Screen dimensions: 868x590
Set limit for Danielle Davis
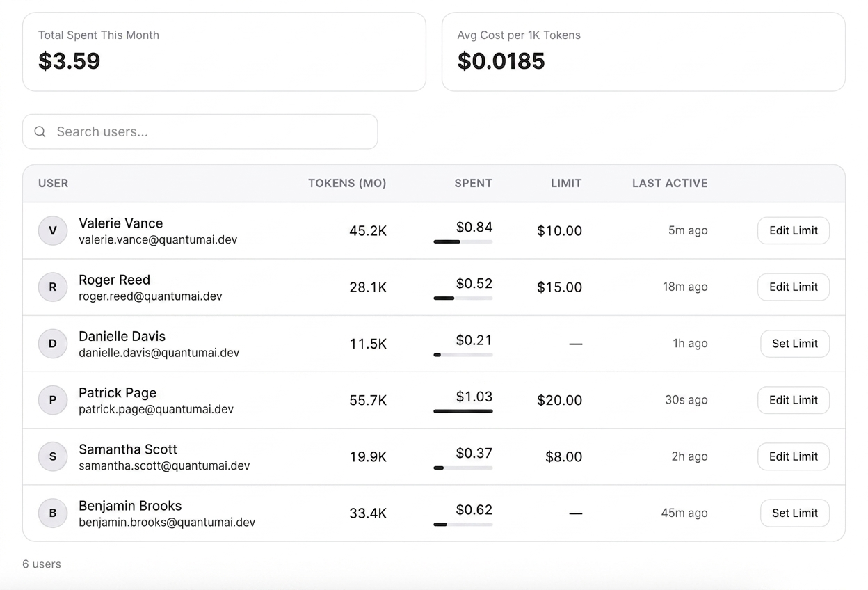[x=795, y=344]
